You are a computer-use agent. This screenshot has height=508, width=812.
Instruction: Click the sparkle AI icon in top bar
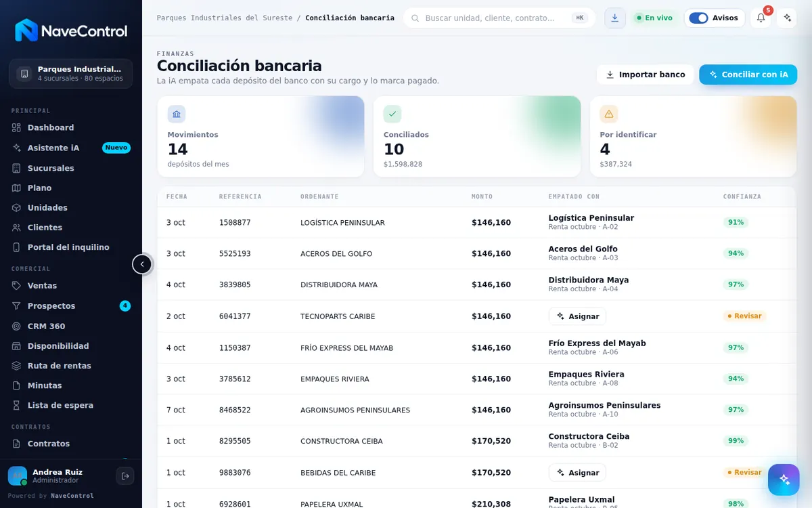tap(786, 18)
